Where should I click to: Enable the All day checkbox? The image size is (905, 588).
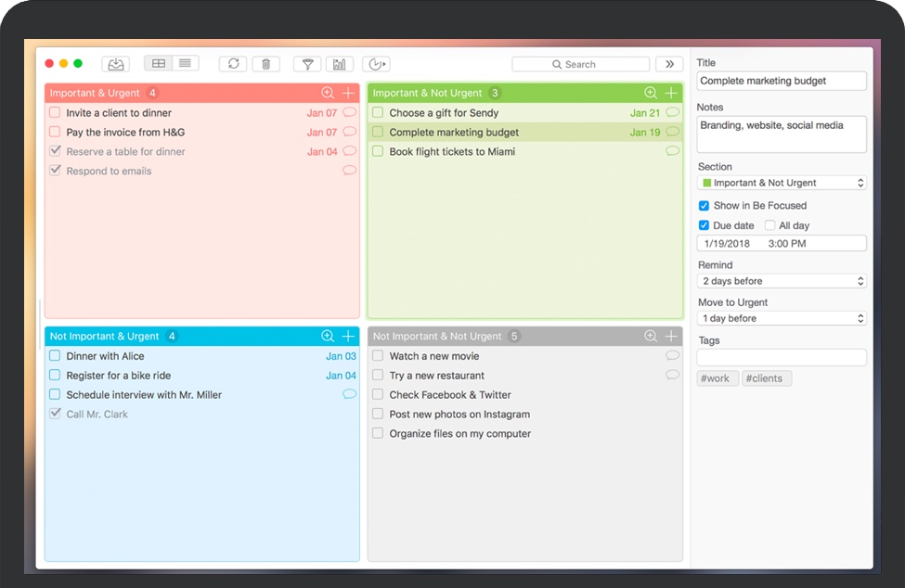point(770,225)
